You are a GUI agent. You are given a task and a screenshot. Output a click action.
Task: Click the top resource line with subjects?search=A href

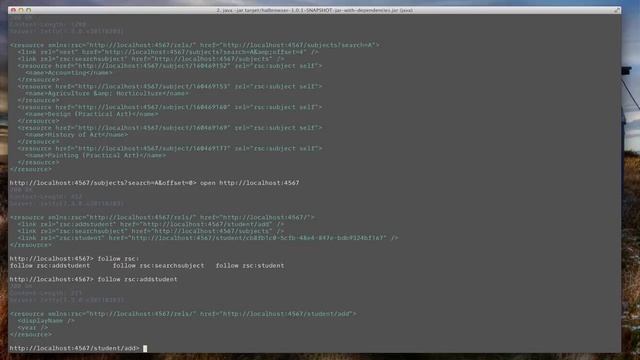(194, 45)
